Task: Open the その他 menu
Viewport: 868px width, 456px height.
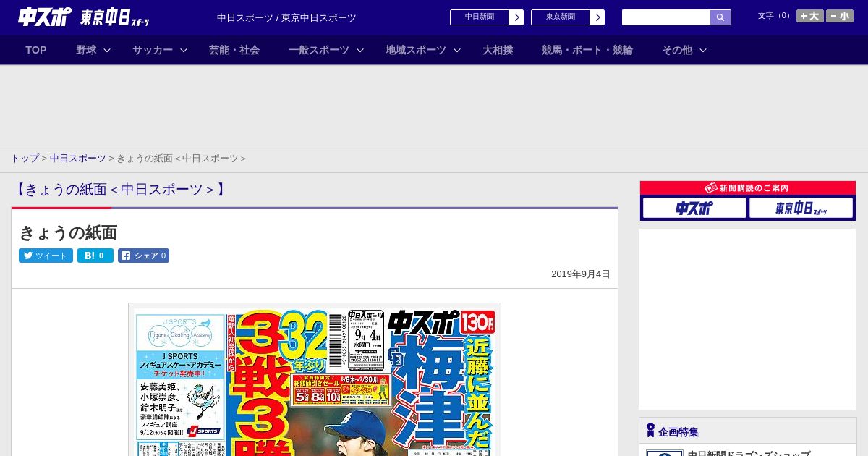Action: tap(677, 50)
